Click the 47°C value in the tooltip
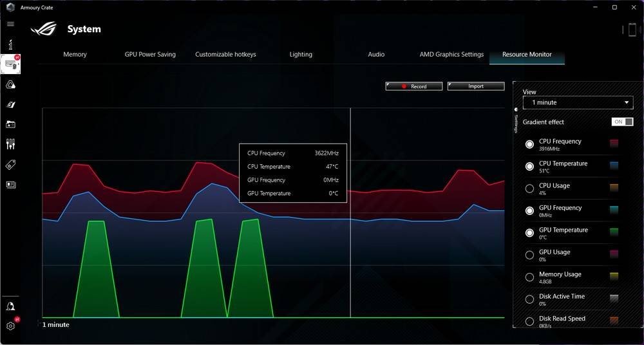This screenshot has height=345, width=644. tap(331, 167)
